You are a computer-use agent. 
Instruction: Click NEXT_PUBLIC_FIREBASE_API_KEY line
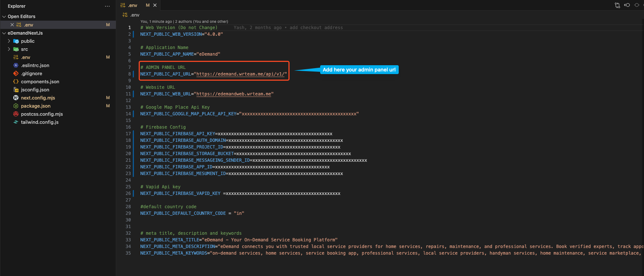point(236,134)
